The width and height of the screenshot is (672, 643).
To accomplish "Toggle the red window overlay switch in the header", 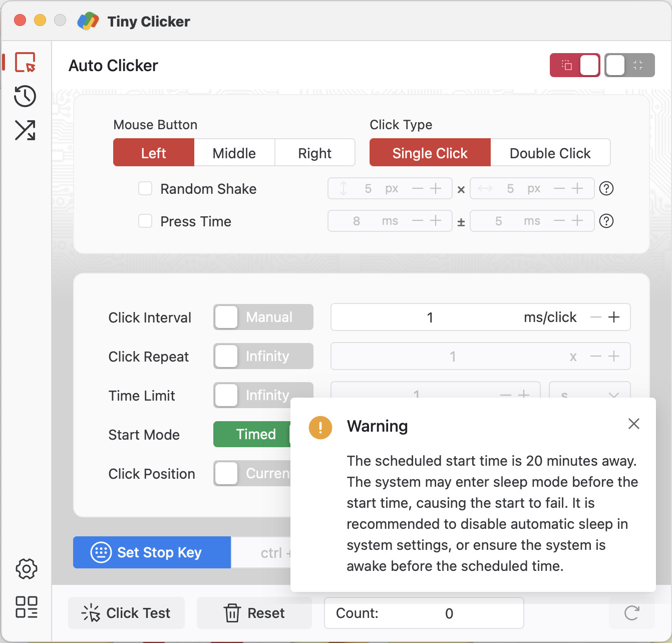I will point(575,65).
